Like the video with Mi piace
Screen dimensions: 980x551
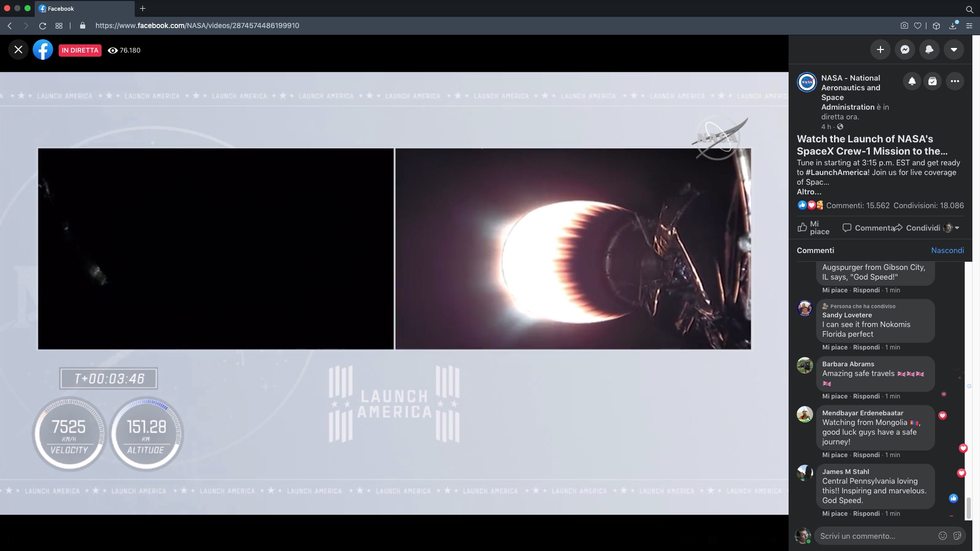(x=814, y=228)
